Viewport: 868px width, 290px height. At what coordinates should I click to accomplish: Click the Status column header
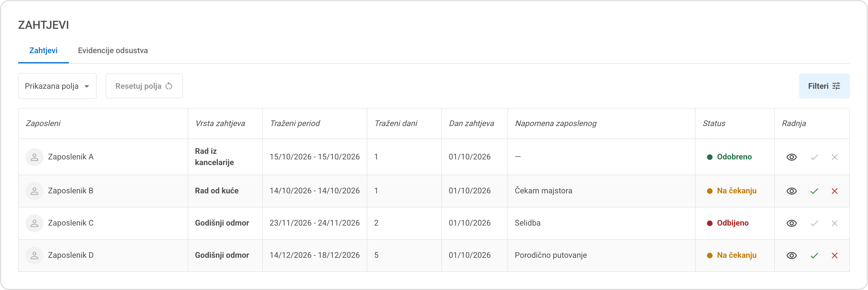(x=714, y=124)
